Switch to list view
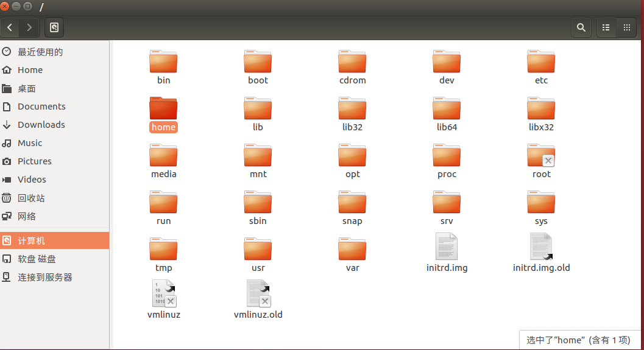 click(606, 27)
